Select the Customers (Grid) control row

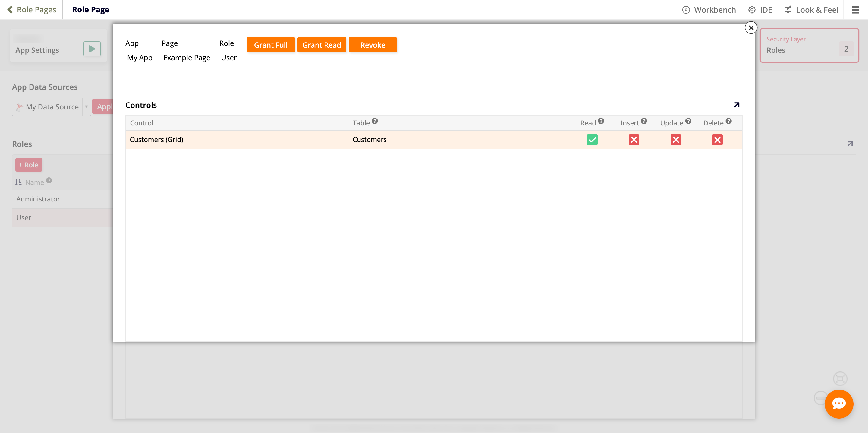pyautogui.click(x=434, y=140)
